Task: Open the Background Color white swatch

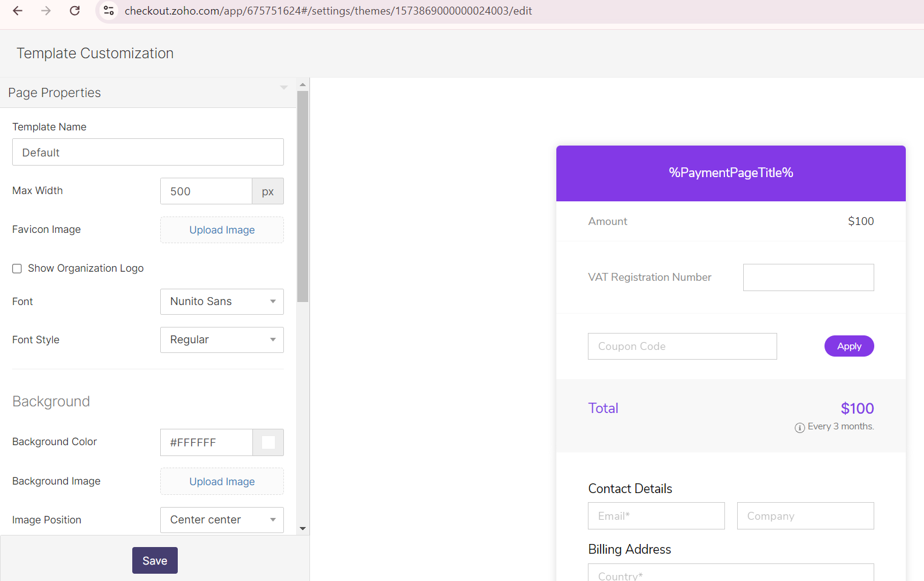Action: tap(268, 443)
